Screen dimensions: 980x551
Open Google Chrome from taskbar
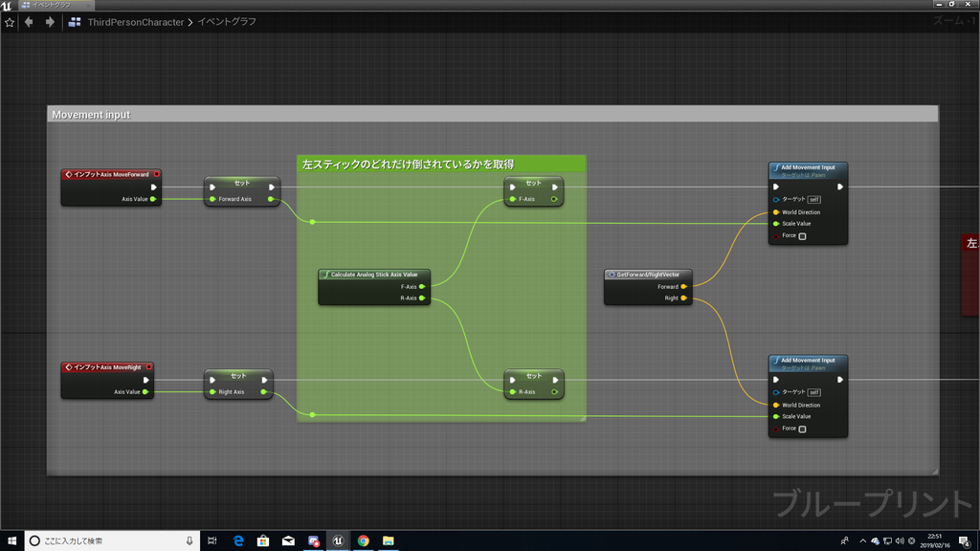tap(363, 541)
